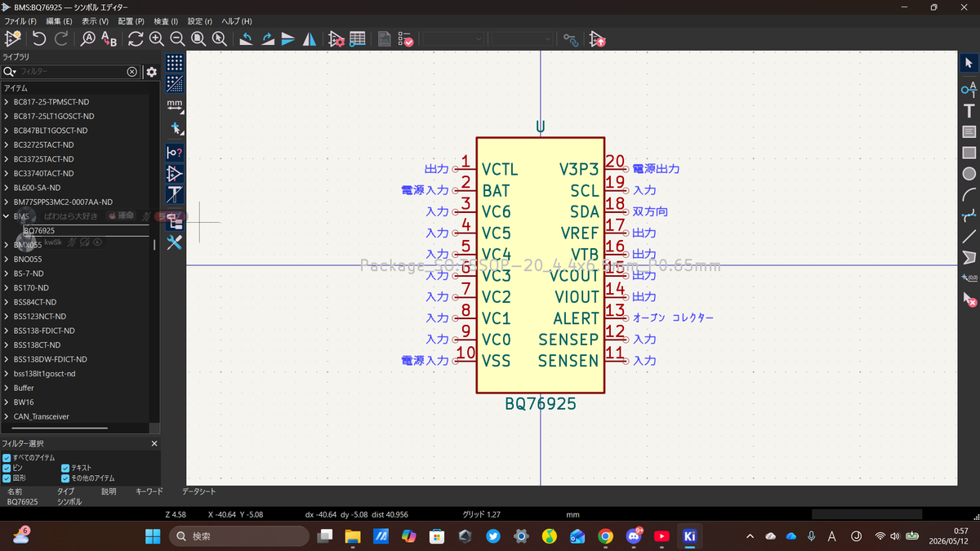Viewport: 980px width, 551px height.
Task: Mirror the symbol horizontally
Action: coord(310,38)
